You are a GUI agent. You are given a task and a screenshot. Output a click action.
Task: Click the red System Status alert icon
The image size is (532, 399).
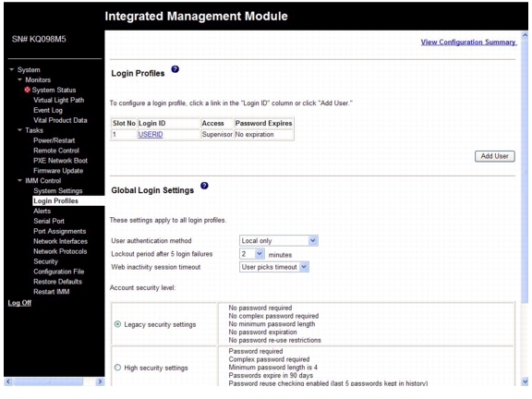tap(27, 90)
